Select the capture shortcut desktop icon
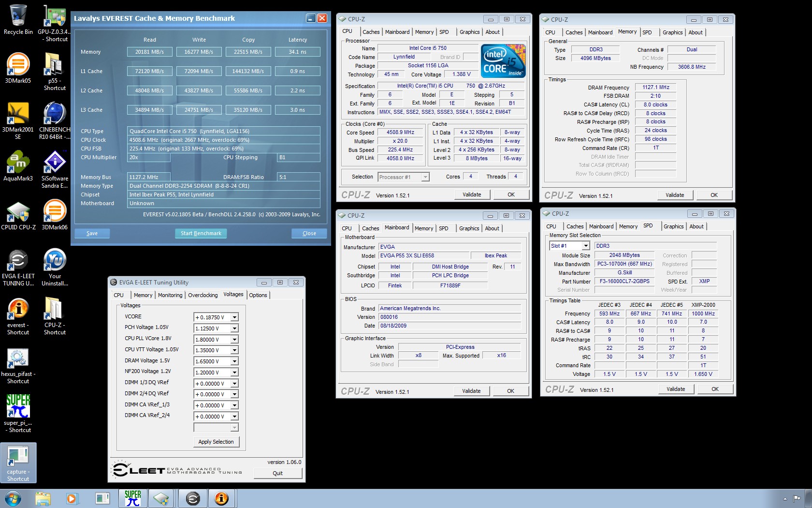The height and width of the screenshot is (508, 812). (18, 463)
